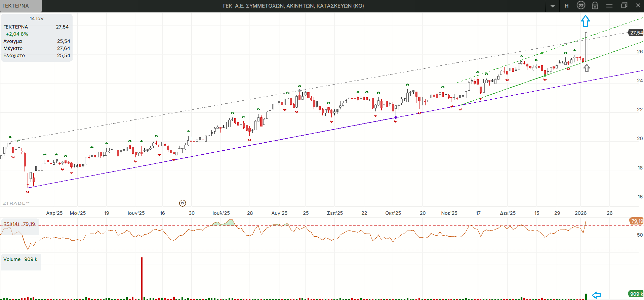644x300 pixels.
Task: Click the circled D dividend marker
Action: pyautogui.click(x=183, y=203)
